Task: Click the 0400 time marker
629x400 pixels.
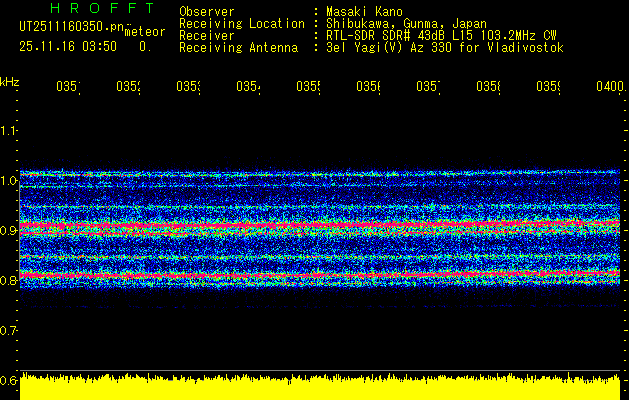Action: coord(609,88)
